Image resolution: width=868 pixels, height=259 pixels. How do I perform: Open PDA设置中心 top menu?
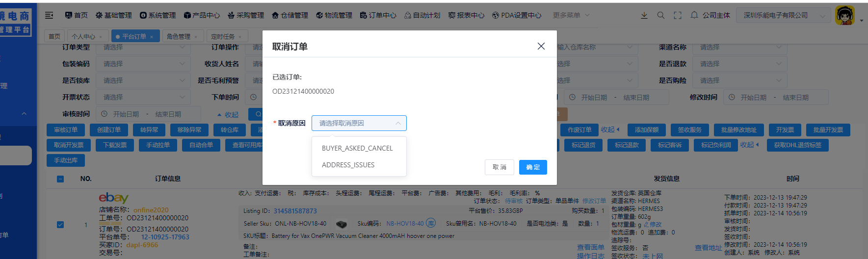coord(517,15)
